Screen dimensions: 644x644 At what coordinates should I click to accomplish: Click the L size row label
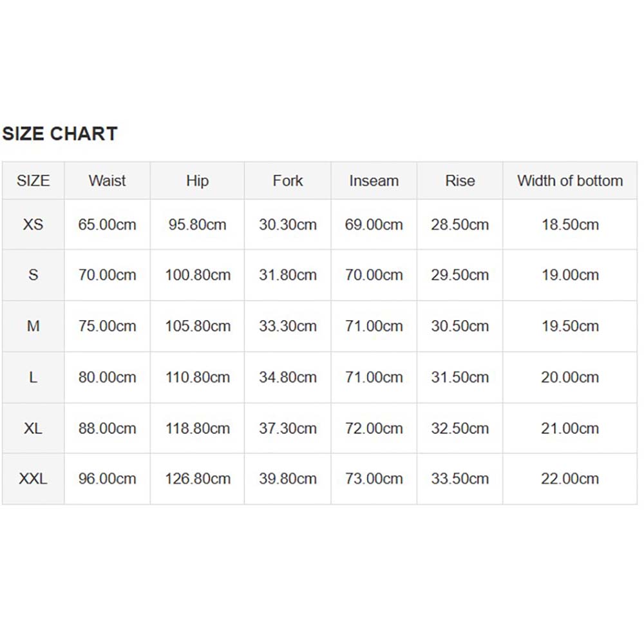pos(33,377)
